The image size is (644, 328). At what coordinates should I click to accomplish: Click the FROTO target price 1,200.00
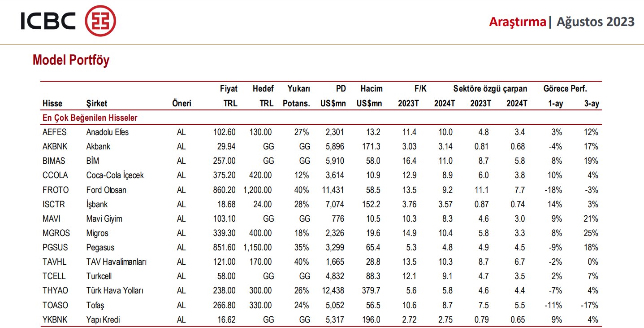tap(257, 190)
